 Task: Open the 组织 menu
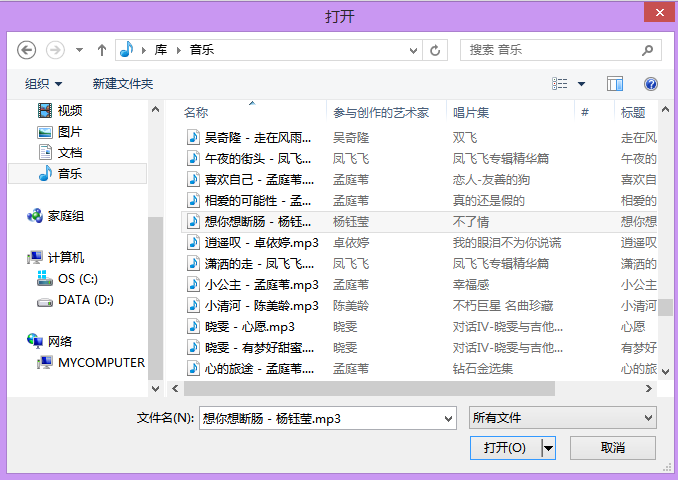click(x=43, y=83)
